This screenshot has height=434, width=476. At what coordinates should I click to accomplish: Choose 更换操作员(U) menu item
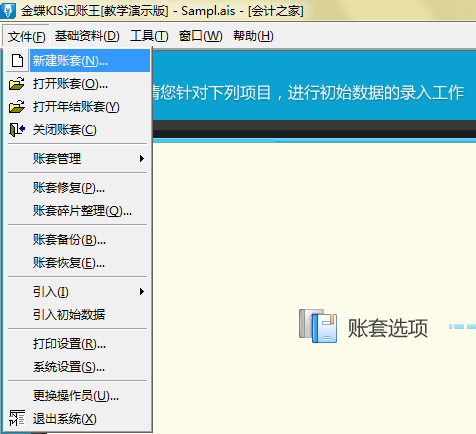point(77,396)
